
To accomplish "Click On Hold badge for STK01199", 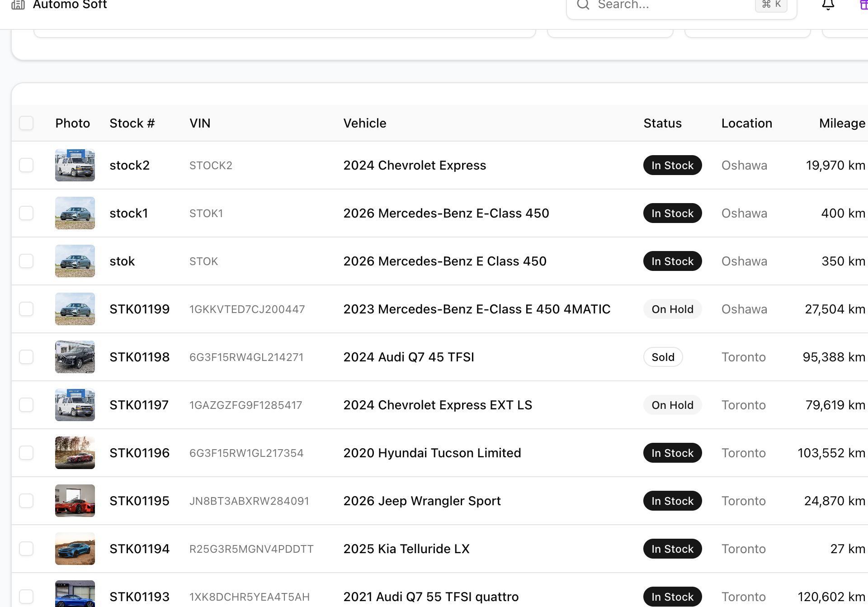I will click(672, 309).
